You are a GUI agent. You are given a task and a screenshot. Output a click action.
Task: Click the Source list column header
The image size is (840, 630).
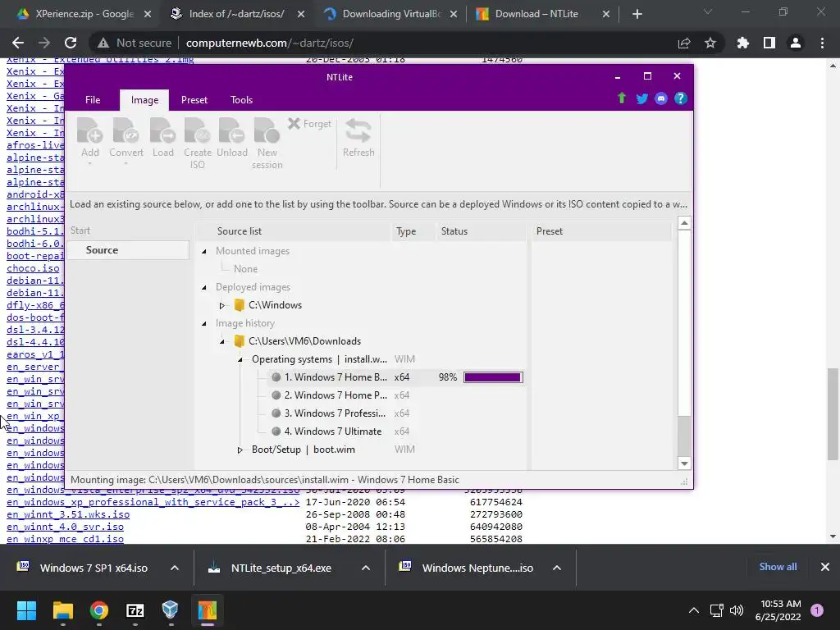tap(294, 231)
